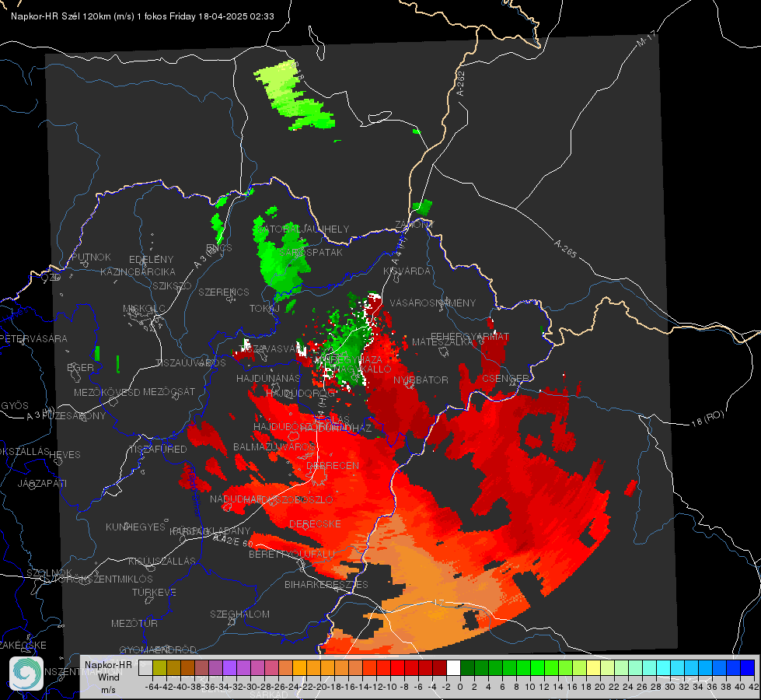Select the light gray first legend swatch

click(145, 668)
